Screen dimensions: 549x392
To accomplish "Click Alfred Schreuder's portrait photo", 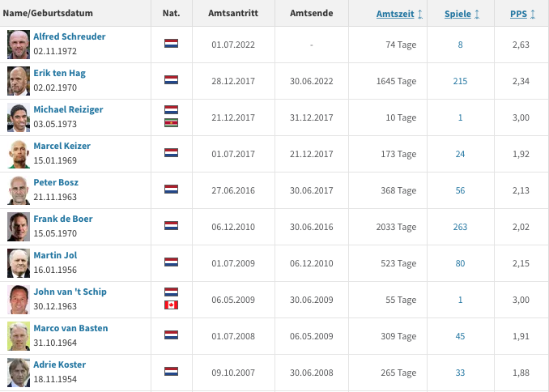I will (x=19, y=45).
